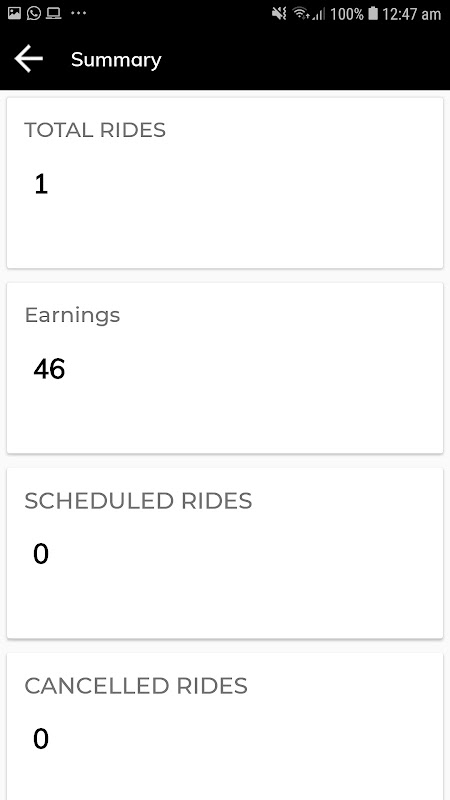This screenshot has width=450, height=800.
Task: Open the SCHEDULED RIDES card
Action: coord(225,553)
